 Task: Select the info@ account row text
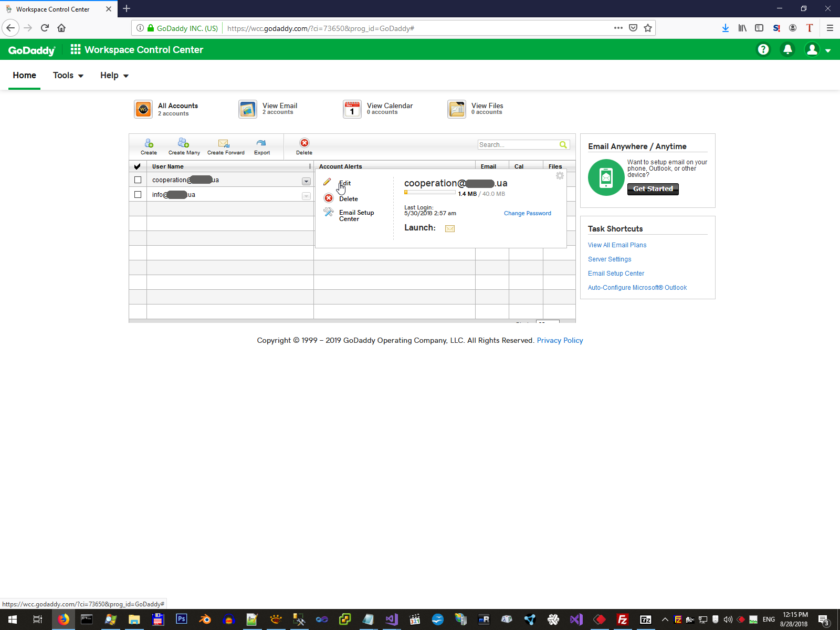click(x=174, y=195)
